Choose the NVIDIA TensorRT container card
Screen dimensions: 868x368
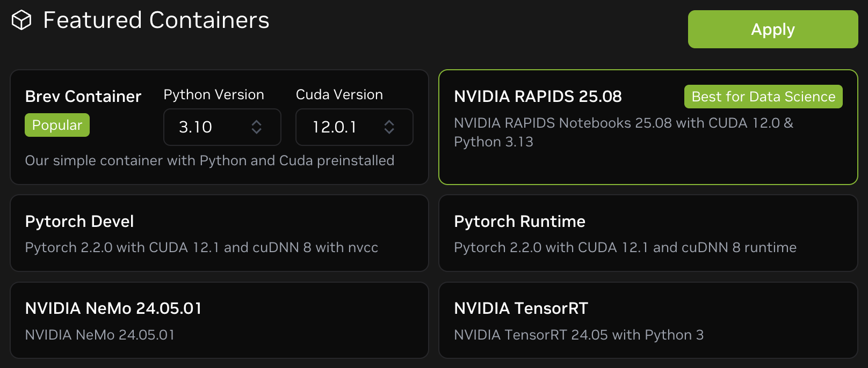[x=648, y=320]
